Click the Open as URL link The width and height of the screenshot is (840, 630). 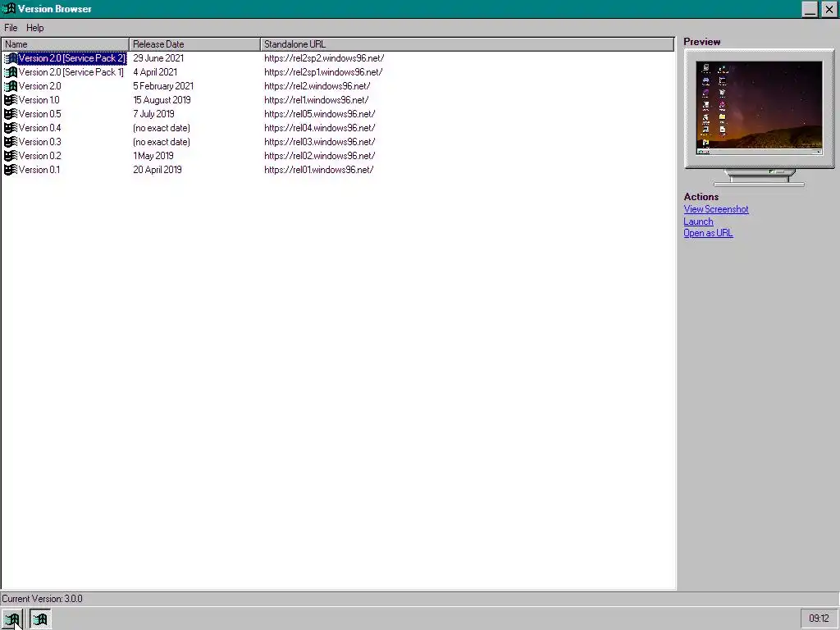[x=708, y=233]
